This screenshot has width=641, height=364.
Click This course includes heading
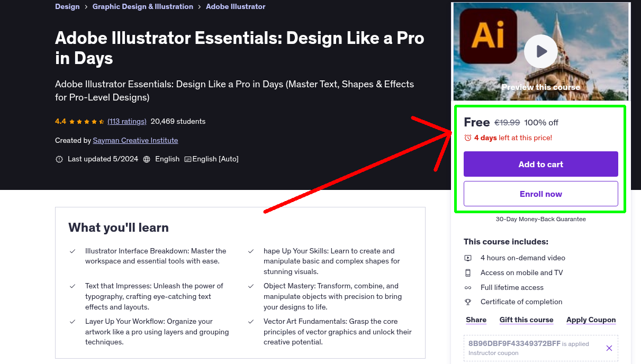(506, 242)
